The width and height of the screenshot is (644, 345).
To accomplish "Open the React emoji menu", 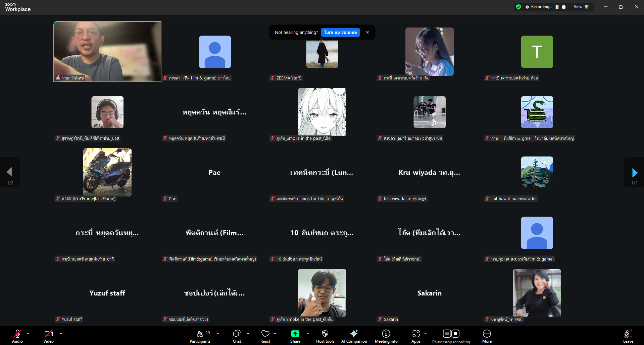I will click(265, 336).
